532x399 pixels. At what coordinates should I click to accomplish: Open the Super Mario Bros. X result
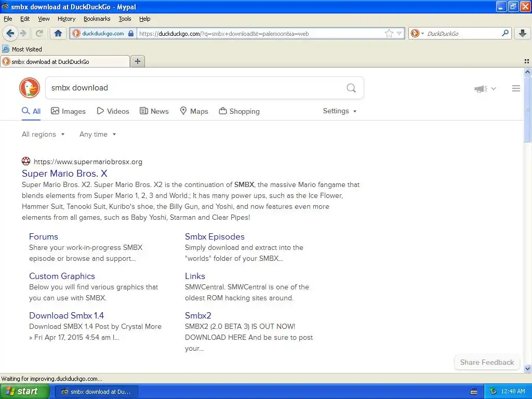click(x=64, y=174)
